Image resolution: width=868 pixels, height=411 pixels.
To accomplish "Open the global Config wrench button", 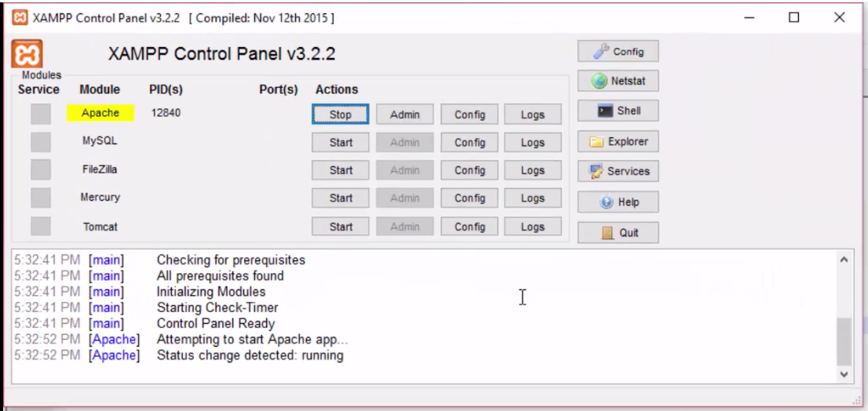I will click(618, 52).
